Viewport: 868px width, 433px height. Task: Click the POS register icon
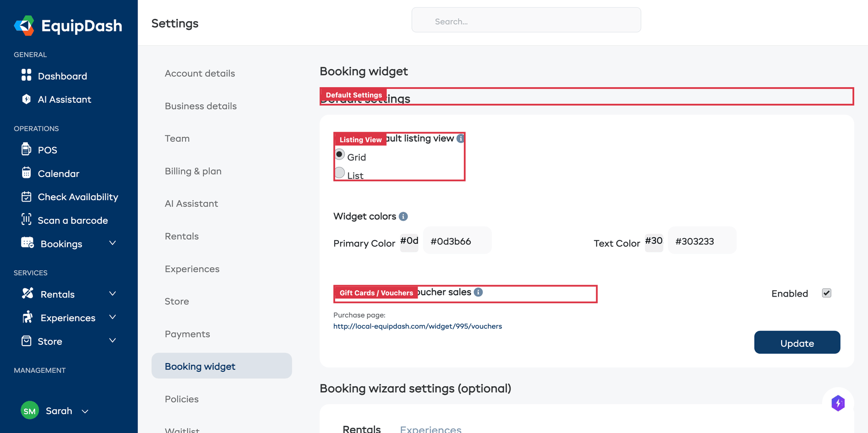point(27,149)
